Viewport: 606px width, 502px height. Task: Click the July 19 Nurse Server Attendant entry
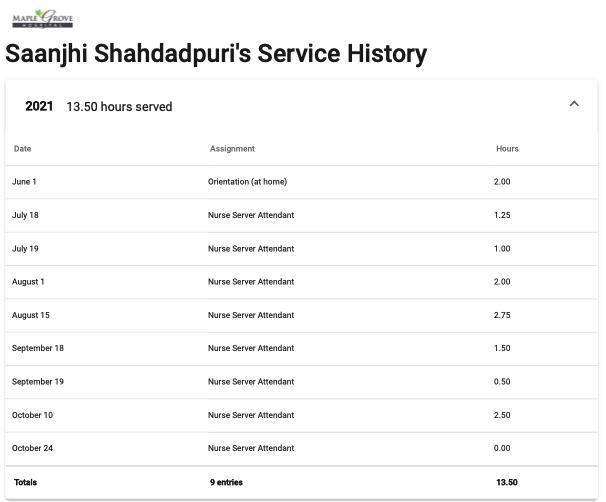(251, 249)
